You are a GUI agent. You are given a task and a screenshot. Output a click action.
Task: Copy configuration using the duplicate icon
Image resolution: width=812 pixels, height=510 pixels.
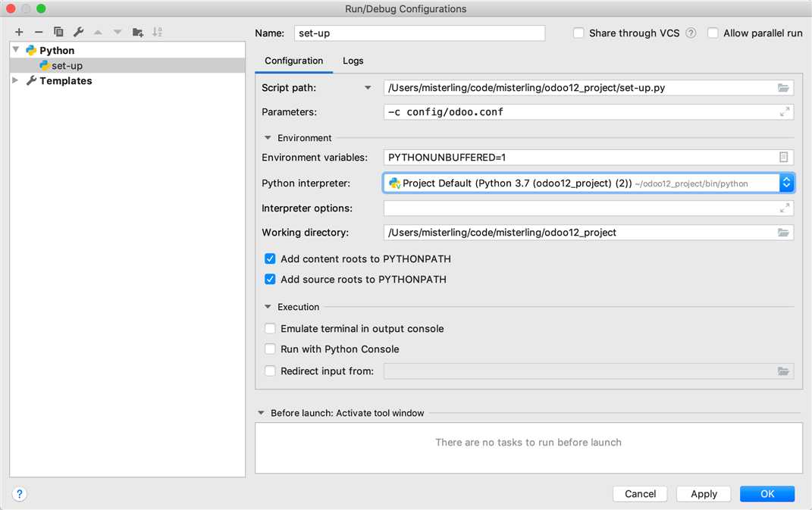[x=58, y=32]
